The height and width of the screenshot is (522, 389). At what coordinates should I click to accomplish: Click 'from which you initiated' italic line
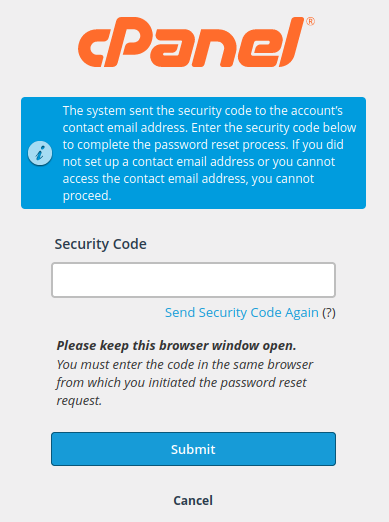pos(125,382)
